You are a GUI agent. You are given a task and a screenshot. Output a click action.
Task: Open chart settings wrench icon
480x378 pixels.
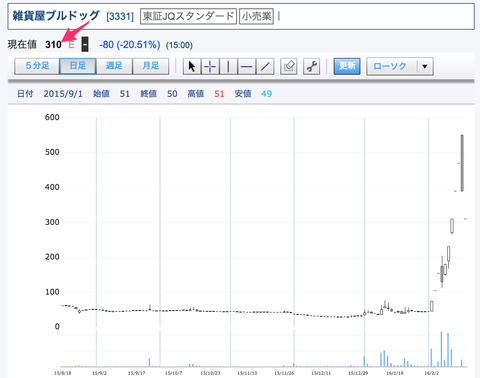point(311,66)
